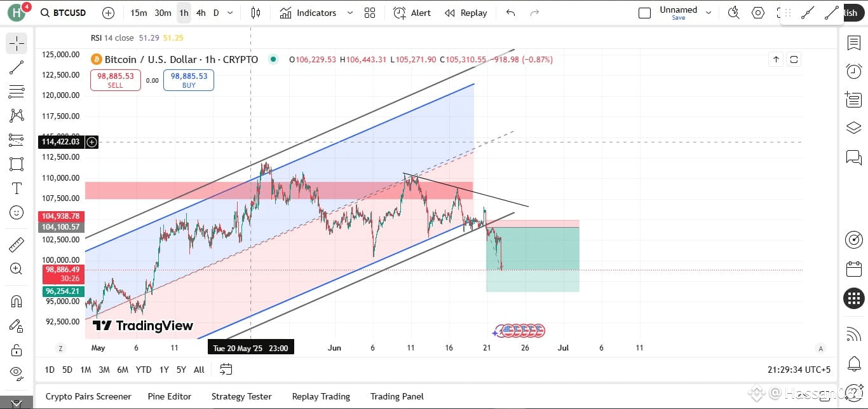Toggle lock all drawing tools
The width and height of the screenshot is (868, 409).
point(17,350)
